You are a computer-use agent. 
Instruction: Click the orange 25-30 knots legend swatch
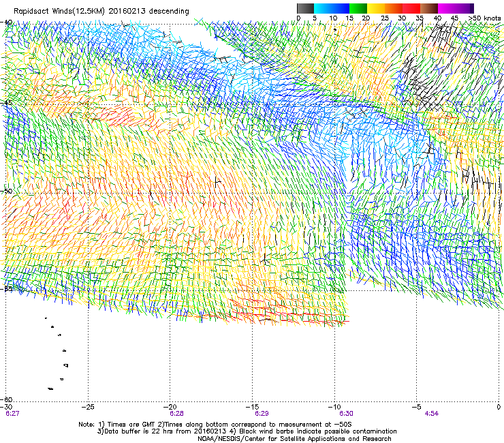click(394, 8)
